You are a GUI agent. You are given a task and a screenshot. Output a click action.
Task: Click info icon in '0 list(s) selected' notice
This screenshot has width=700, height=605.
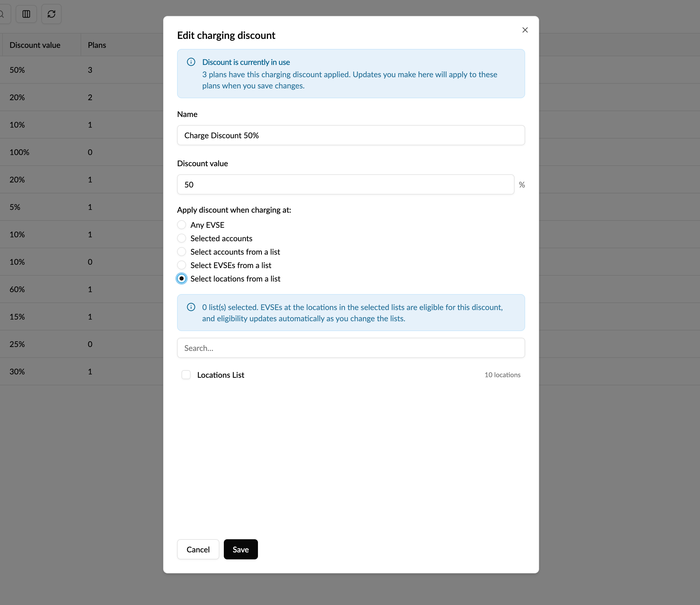(191, 307)
